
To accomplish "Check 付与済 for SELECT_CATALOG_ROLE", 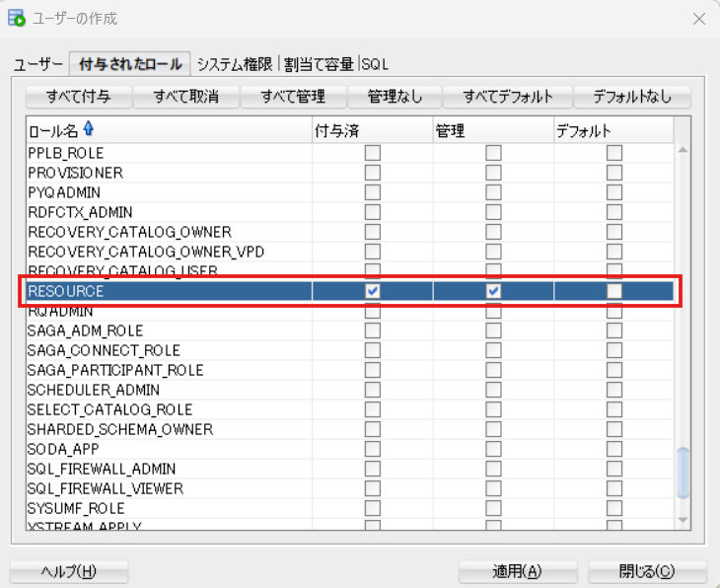I will (x=373, y=409).
